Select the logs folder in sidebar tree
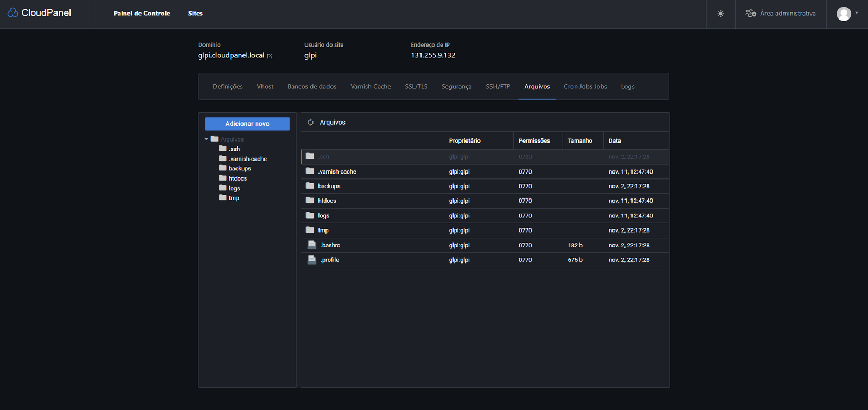The width and height of the screenshot is (868, 410). 234,188
